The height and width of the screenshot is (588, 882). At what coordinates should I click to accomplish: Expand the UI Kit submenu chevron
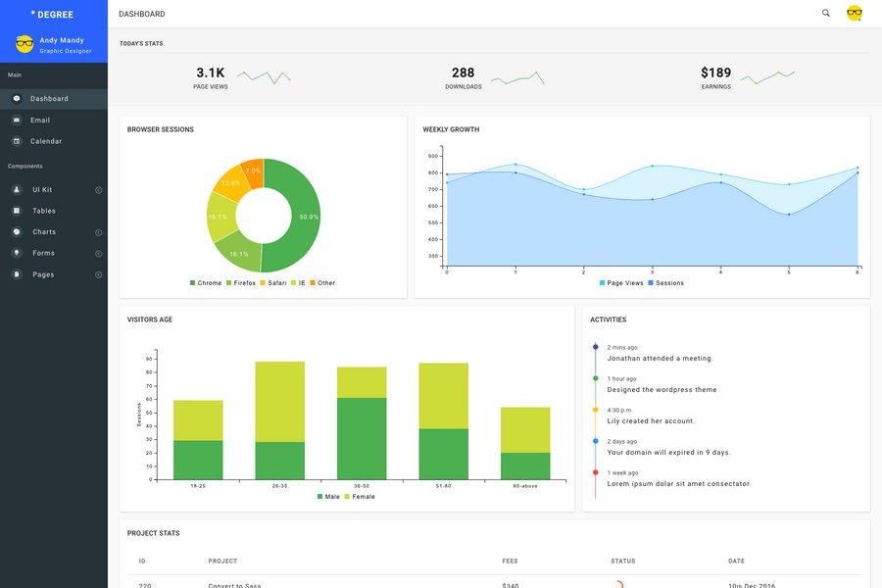[x=97, y=187]
